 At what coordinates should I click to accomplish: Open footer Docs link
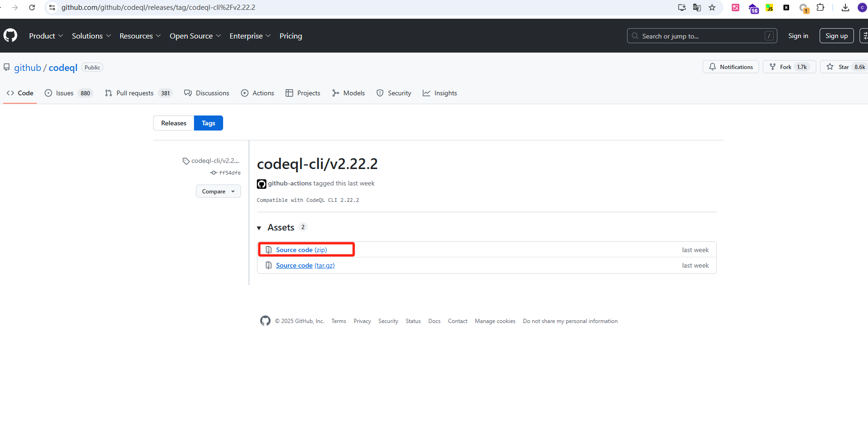[434, 321]
